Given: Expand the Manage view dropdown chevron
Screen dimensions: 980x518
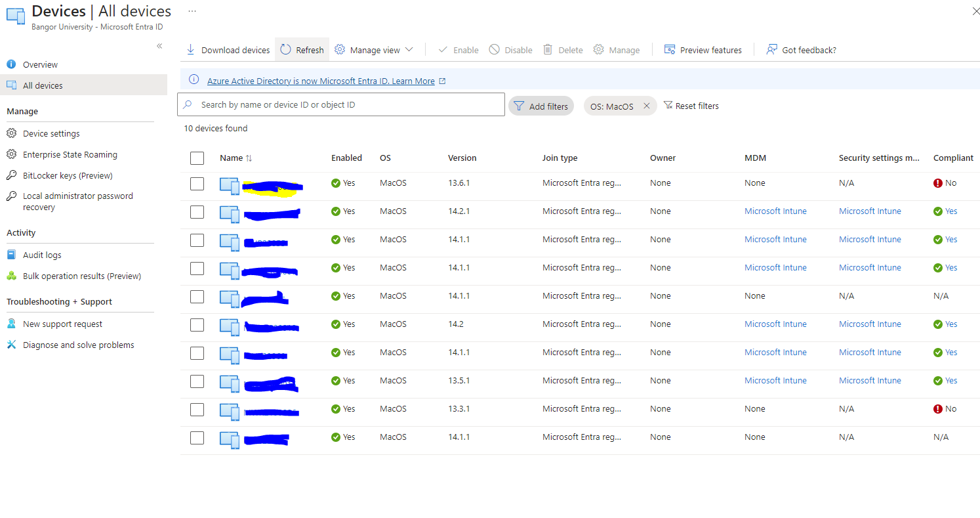Looking at the screenshot, I should pyautogui.click(x=409, y=50).
